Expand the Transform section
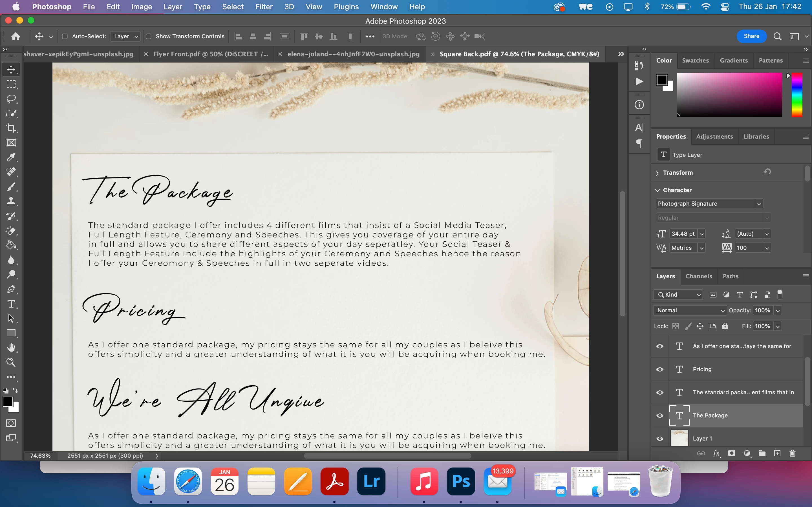Image resolution: width=812 pixels, height=507 pixels. click(657, 173)
